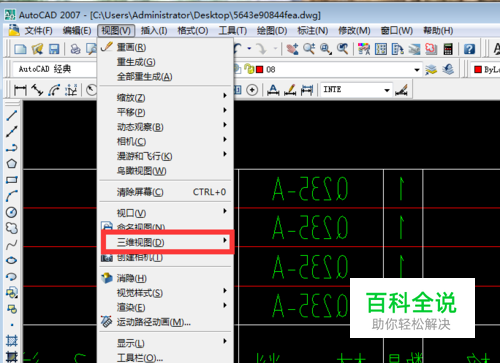Activate the Pan Realtime hand tool
This screenshot has height=363, width=500.
(292, 49)
